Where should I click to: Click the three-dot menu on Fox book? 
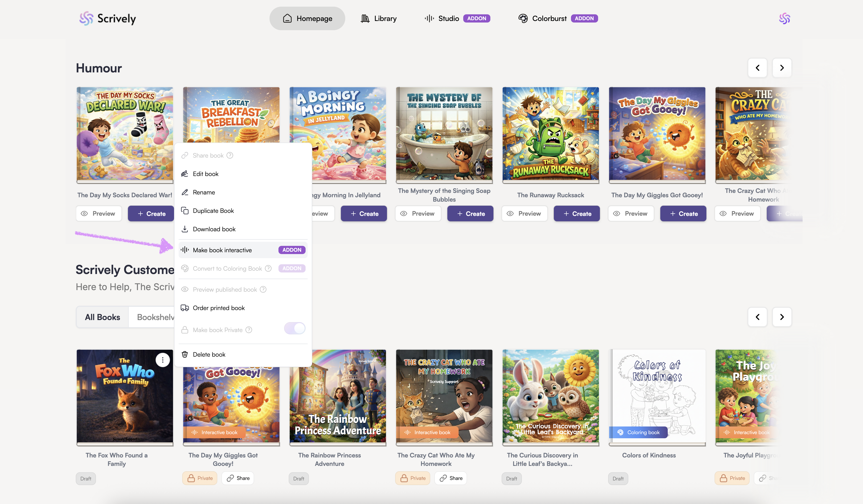tap(163, 360)
